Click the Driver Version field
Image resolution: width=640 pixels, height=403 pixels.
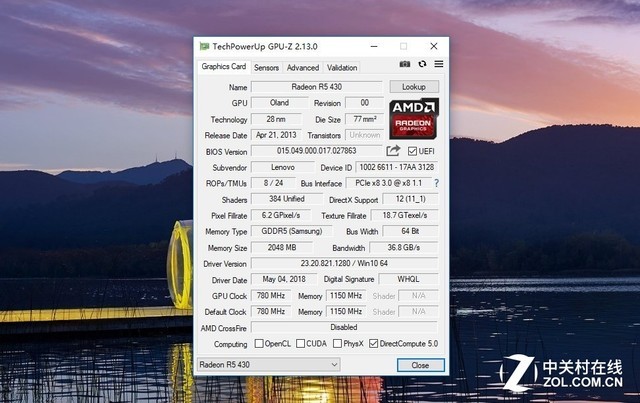point(344,263)
